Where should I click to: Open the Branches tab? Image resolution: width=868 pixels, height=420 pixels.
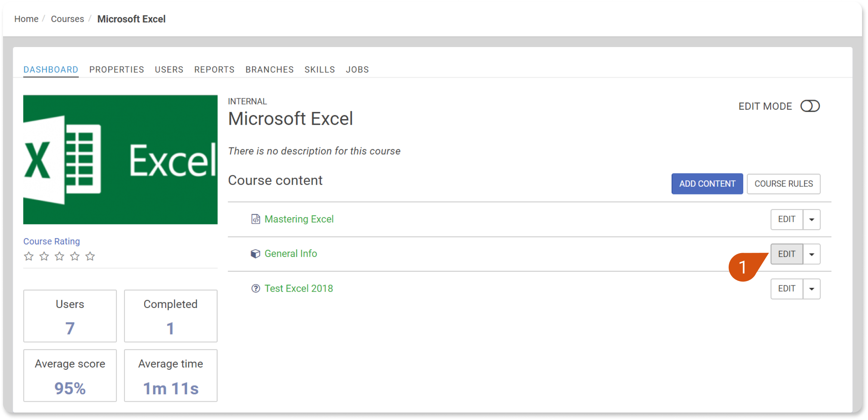pyautogui.click(x=270, y=69)
